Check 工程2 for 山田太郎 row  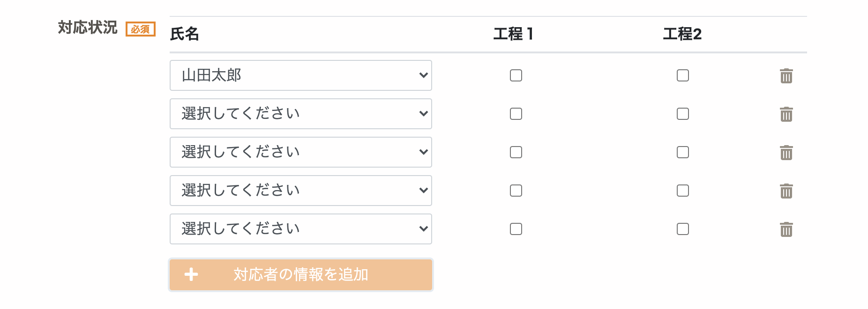[x=682, y=75]
